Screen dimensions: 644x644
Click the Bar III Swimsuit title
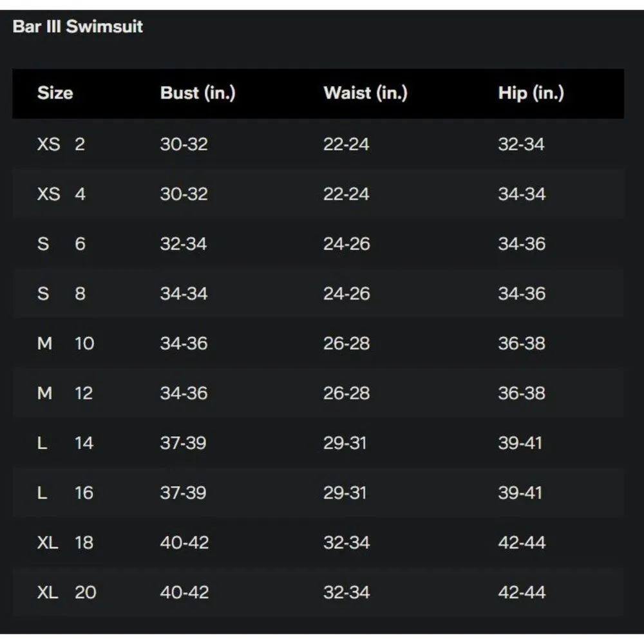click(77, 27)
